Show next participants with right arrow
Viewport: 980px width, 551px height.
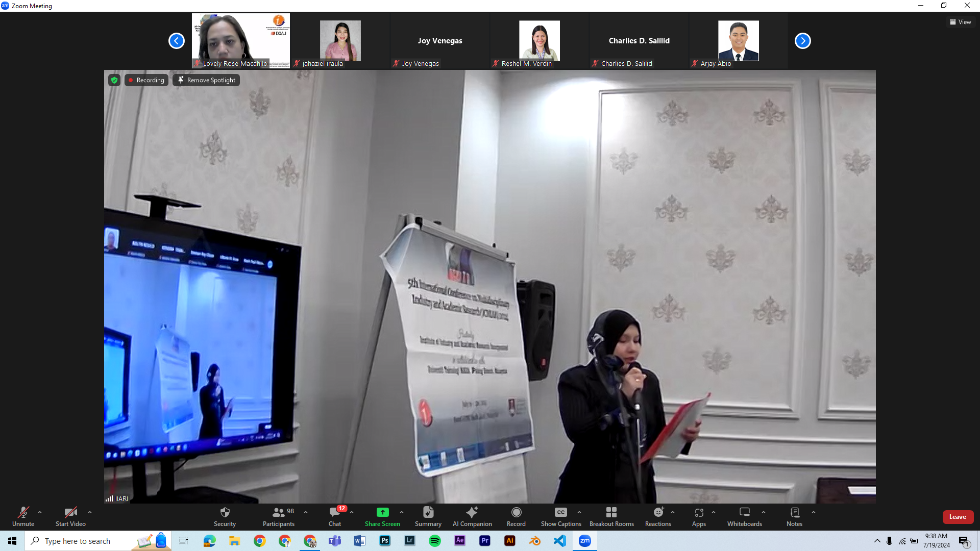click(x=802, y=41)
